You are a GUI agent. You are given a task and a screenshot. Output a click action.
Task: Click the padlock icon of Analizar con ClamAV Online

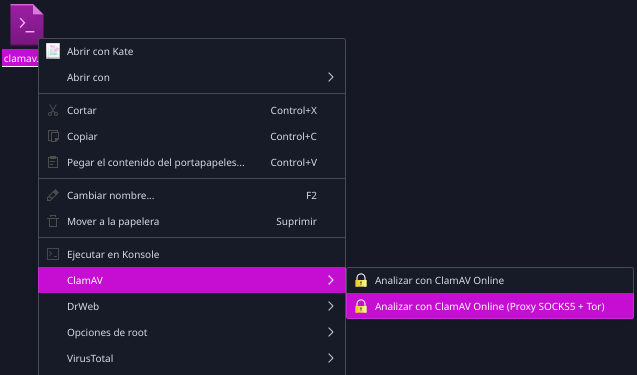tap(361, 280)
